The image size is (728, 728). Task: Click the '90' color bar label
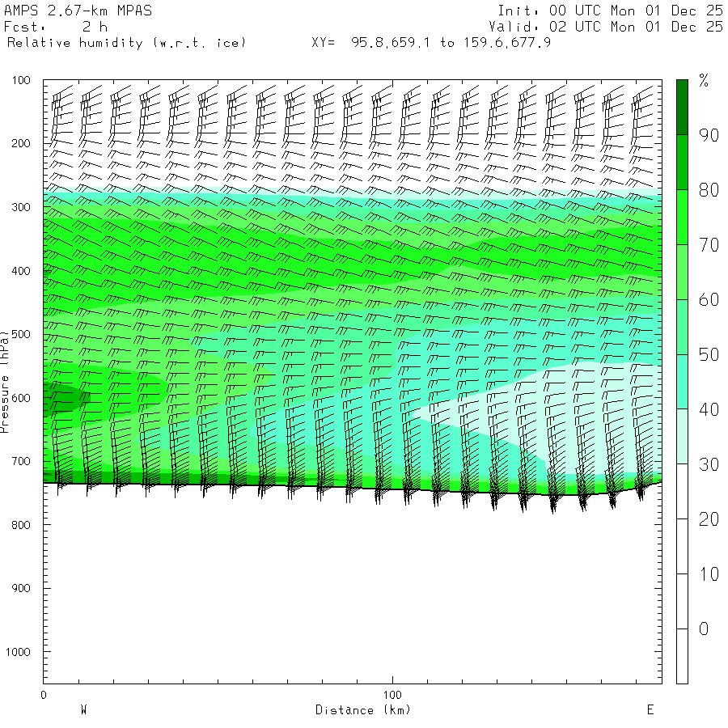point(709,135)
